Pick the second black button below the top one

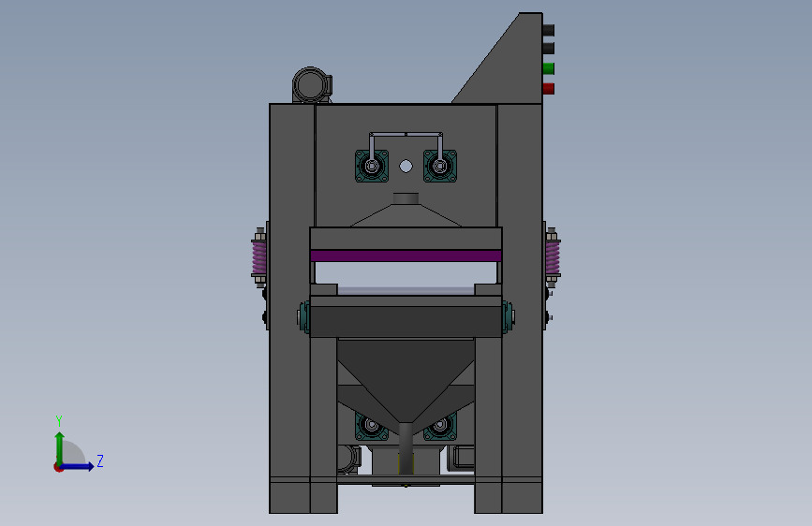[549, 48]
